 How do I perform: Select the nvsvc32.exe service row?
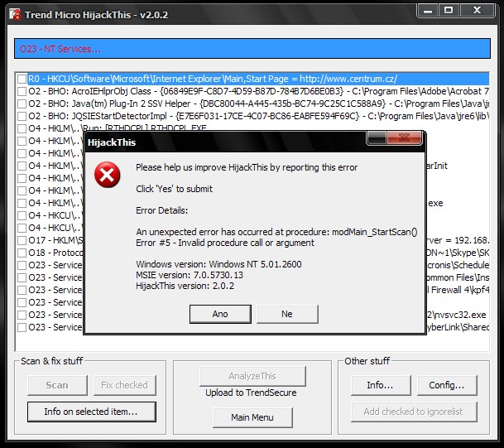[257, 315]
